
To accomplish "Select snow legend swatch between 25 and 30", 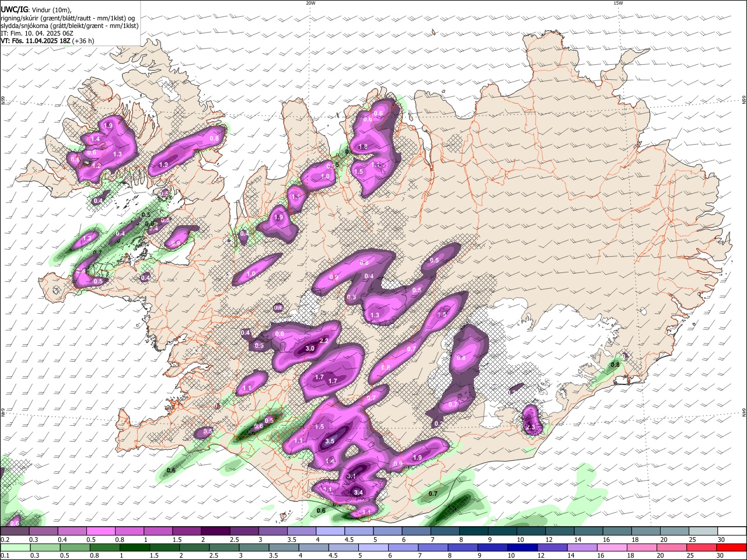I will click(704, 531).
